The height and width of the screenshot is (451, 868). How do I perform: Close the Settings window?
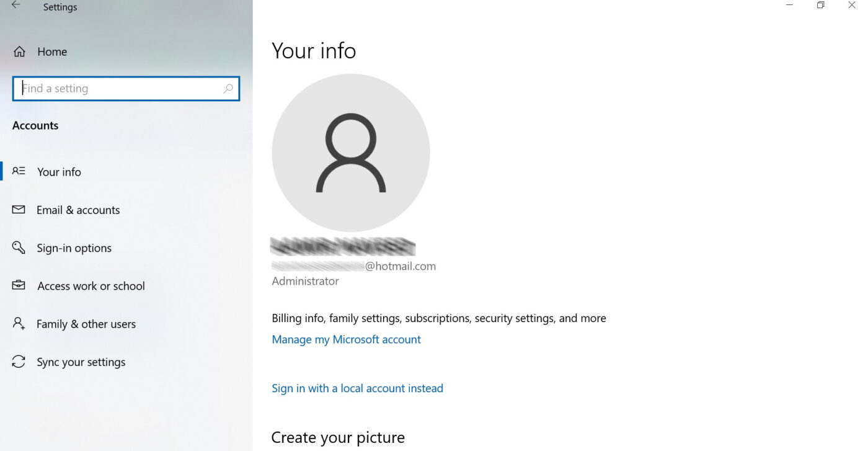click(851, 5)
